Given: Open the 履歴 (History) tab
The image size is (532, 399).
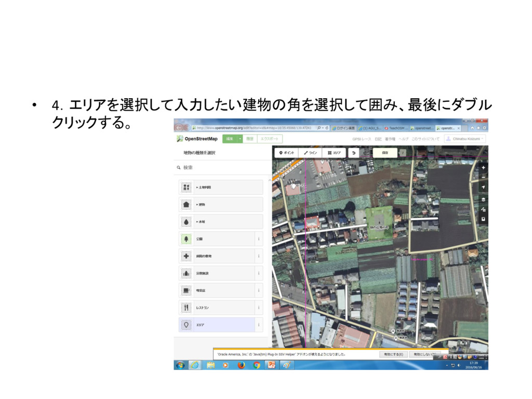Looking at the screenshot, I should pyautogui.click(x=250, y=139).
